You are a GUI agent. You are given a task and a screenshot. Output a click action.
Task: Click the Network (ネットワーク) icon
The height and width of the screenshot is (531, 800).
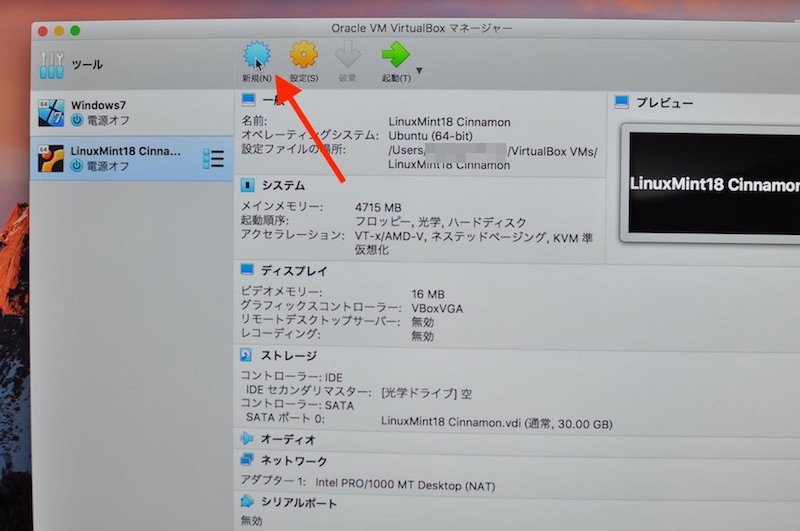pyautogui.click(x=247, y=460)
